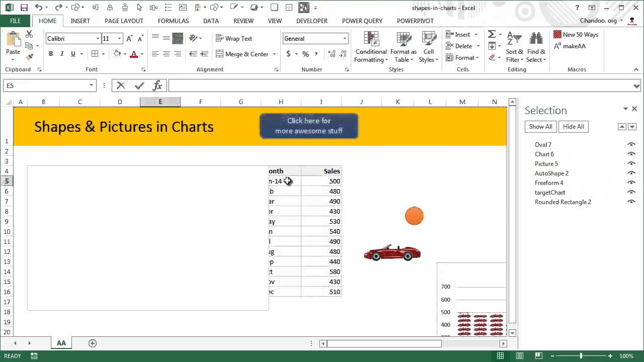Toggle Bold formatting

pos(51,54)
